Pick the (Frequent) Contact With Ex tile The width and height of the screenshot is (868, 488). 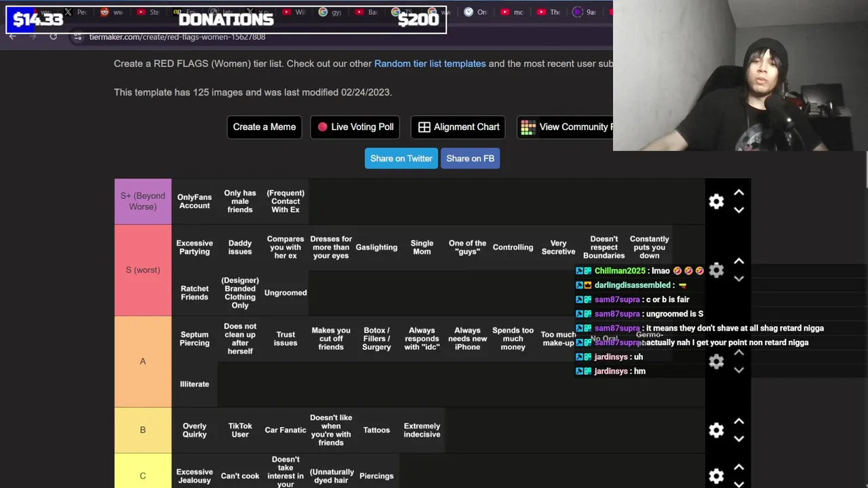point(285,201)
